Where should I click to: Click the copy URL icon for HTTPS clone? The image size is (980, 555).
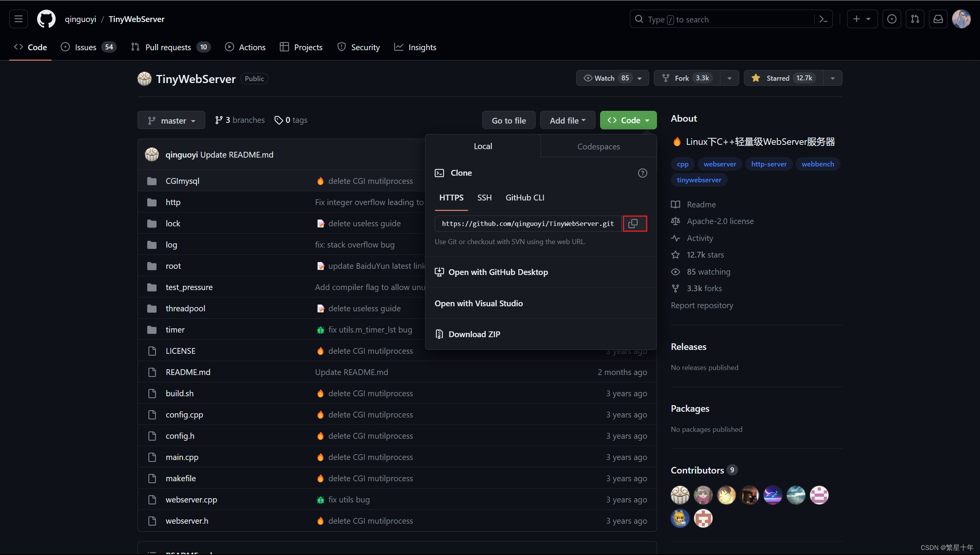(x=633, y=223)
